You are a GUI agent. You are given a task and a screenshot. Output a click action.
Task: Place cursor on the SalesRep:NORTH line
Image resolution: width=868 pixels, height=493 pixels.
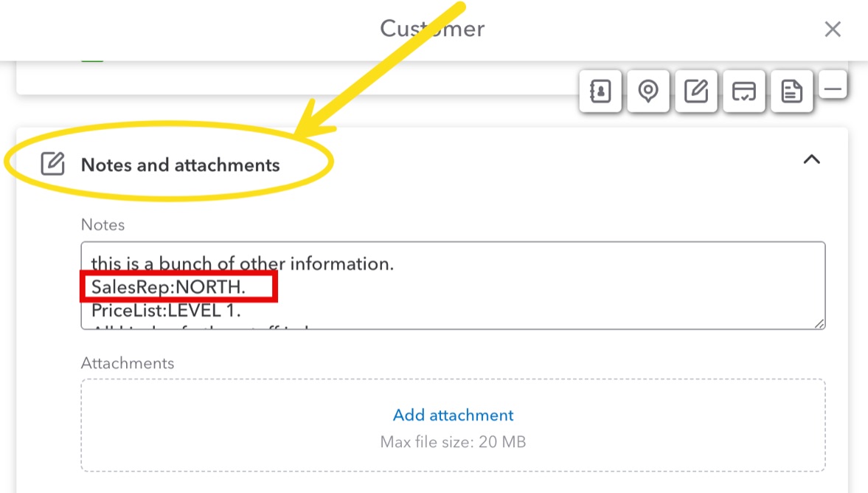click(x=168, y=286)
